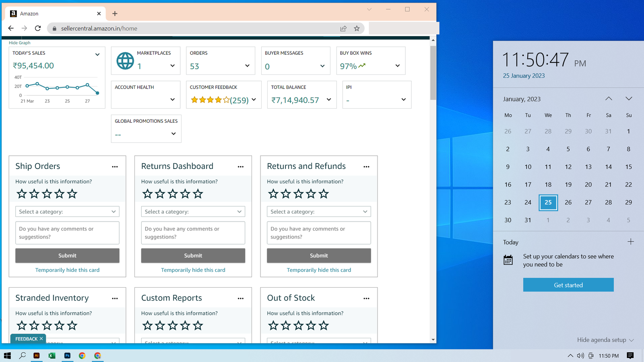
Task: Open a new browser tab
Action: click(x=115, y=14)
